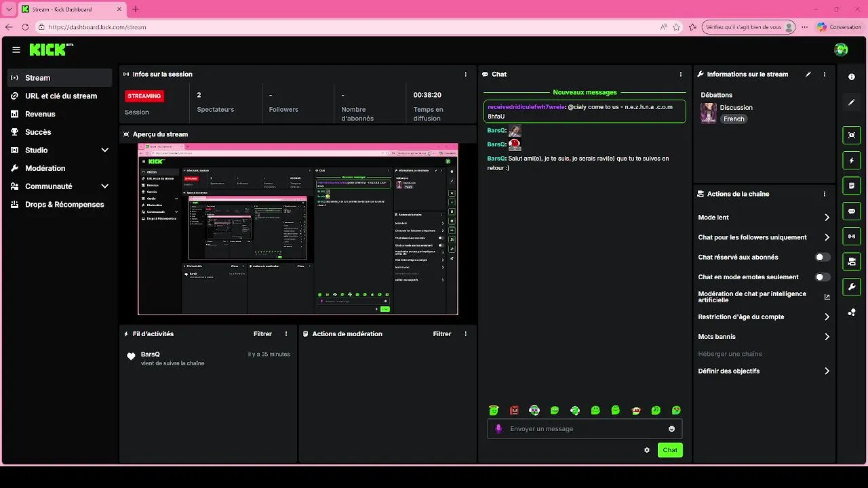This screenshot has width=868, height=488.
Task: Open Chat panel three-dot menu
Action: pyautogui.click(x=681, y=75)
